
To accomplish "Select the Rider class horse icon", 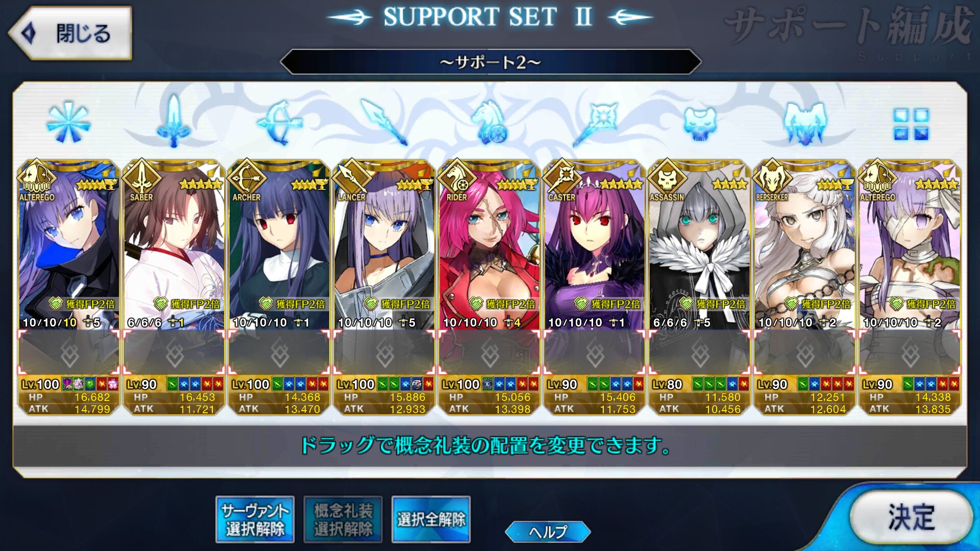I will pyautogui.click(x=489, y=121).
